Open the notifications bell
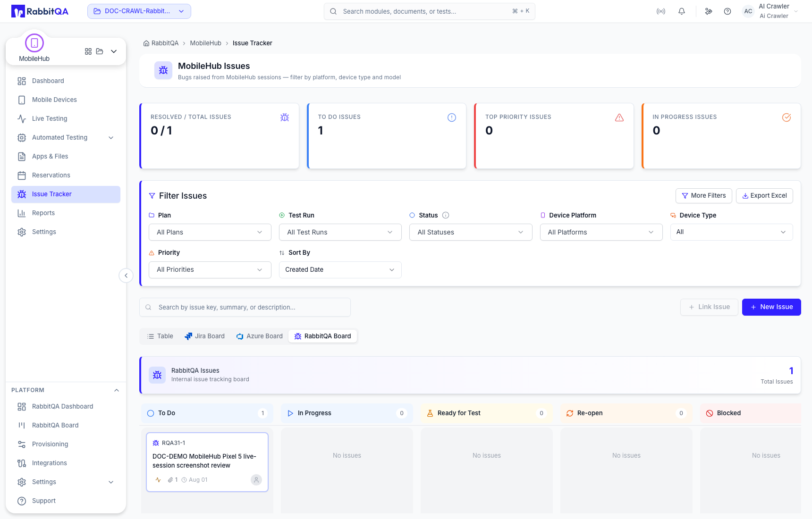 click(682, 11)
